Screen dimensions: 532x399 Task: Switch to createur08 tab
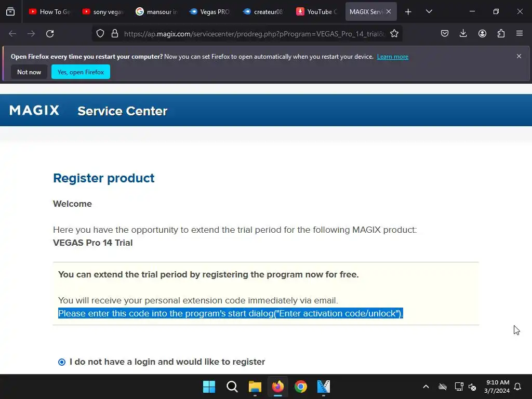point(263,11)
